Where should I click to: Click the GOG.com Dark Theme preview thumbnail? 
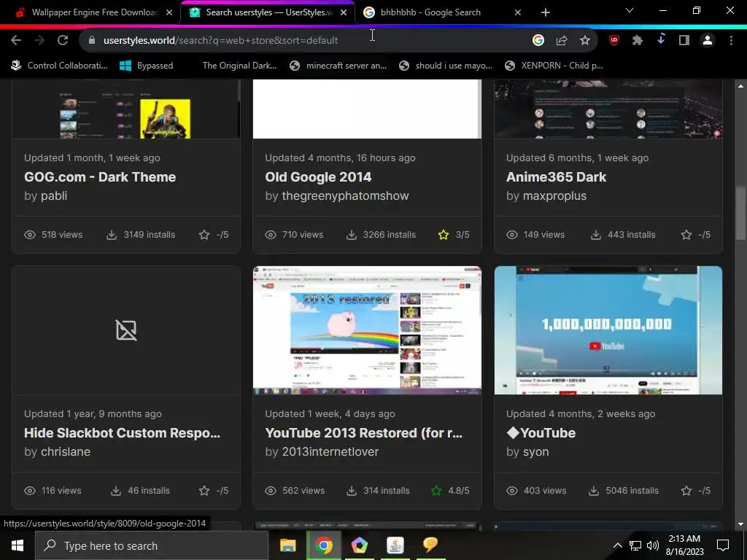[125, 109]
